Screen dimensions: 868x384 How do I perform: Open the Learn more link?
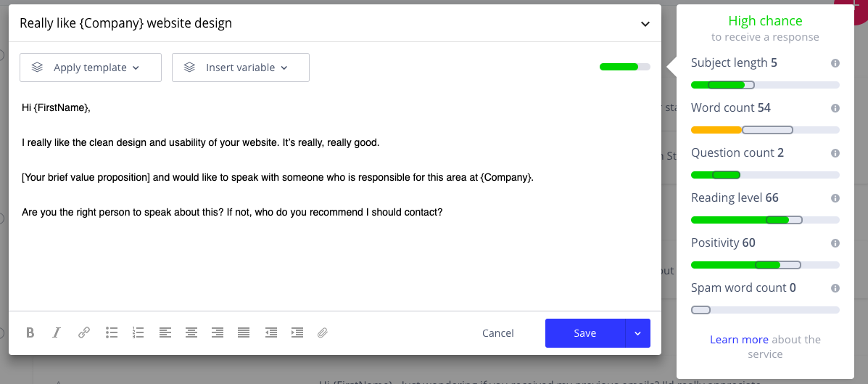[x=739, y=340]
